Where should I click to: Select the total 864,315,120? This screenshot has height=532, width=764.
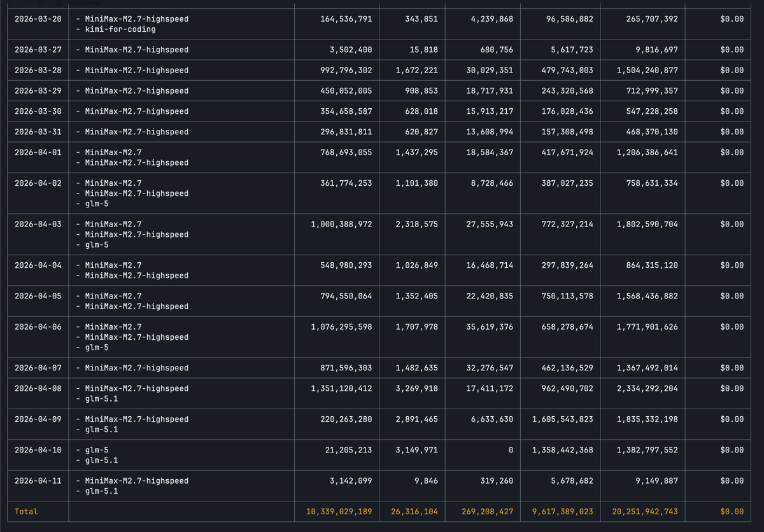tap(651, 265)
